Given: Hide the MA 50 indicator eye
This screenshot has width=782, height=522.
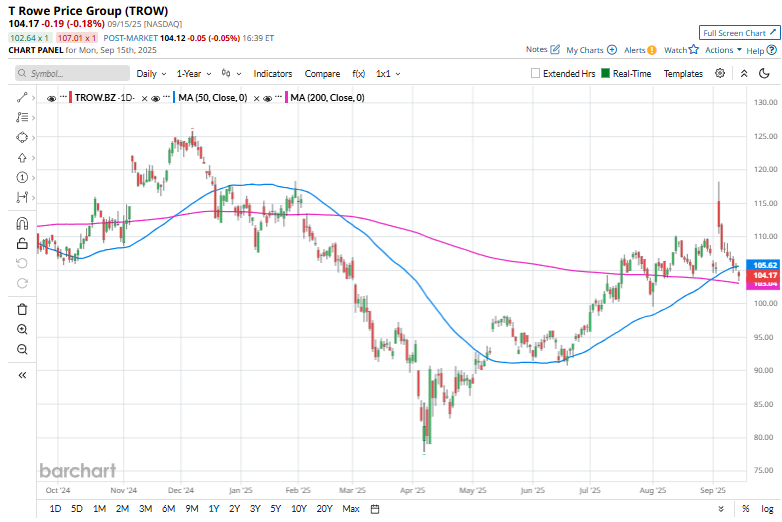Looking at the screenshot, I should point(155,98).
